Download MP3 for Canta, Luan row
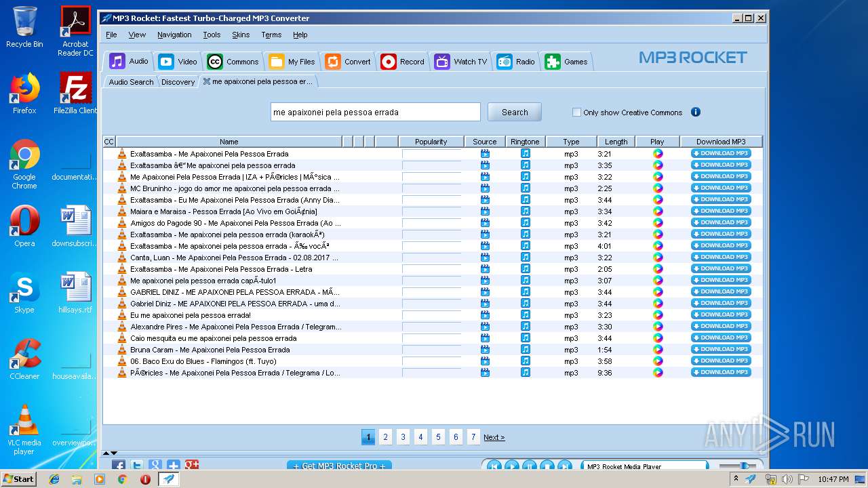 (x=721, y=257)
